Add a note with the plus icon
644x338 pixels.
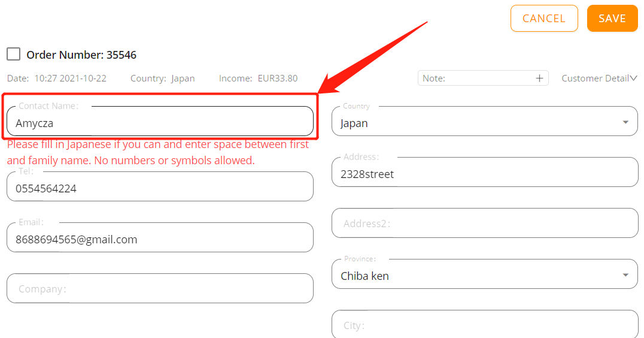539,78
